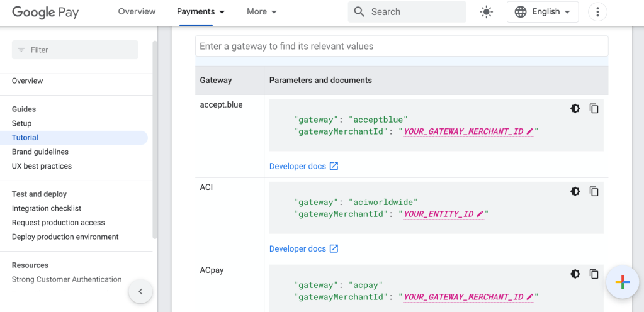Screen dimensions: 644x312
Task: Edit the YOUR_ENTITY_ID placeholder pencil
Action: pos(480,214)
